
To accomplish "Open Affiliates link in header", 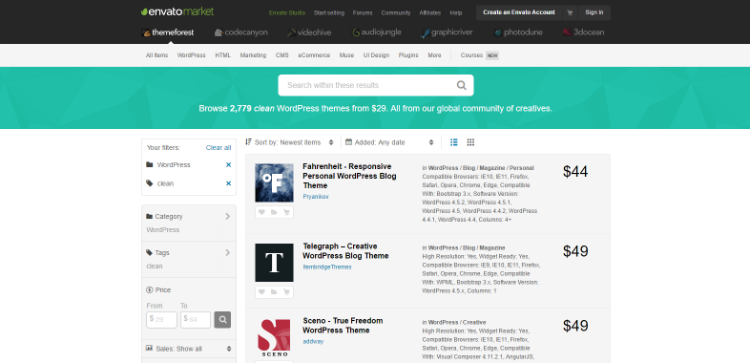I will [x=430, y=13].
